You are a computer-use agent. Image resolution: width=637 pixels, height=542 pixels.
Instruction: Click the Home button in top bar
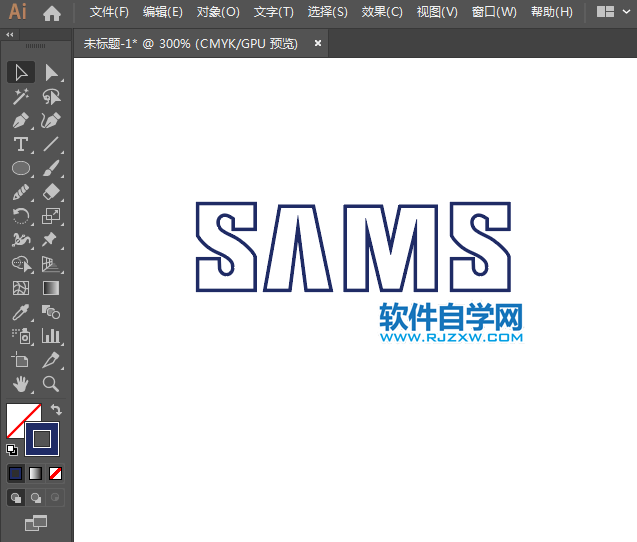point(52,12)
